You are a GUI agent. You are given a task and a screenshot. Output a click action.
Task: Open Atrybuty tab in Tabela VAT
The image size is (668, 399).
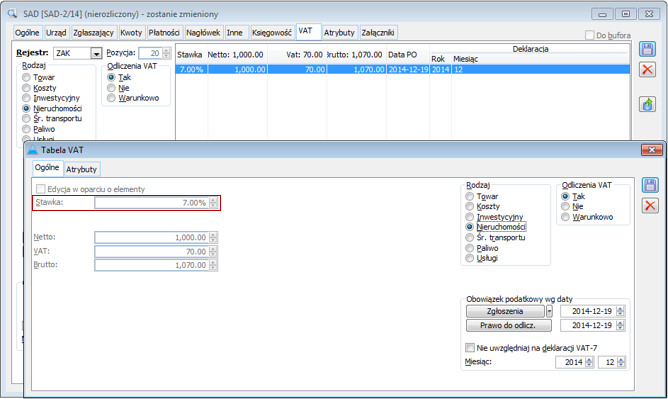81,169
